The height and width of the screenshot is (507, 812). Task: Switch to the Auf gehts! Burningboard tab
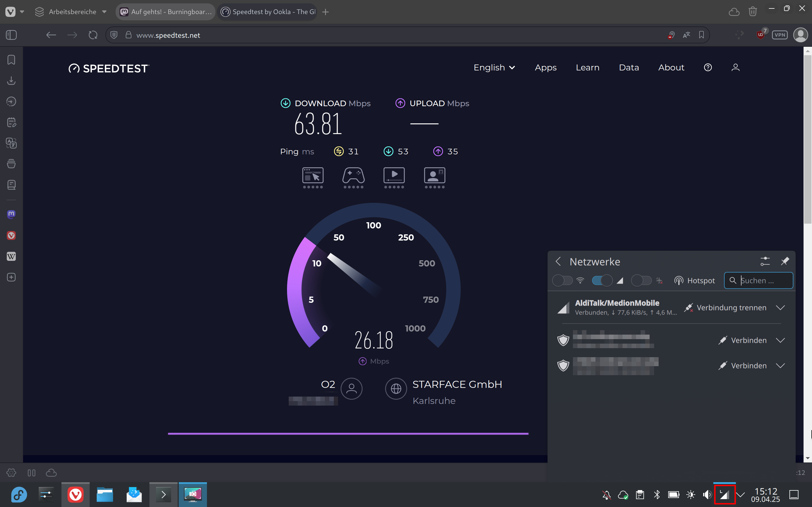click(166, 12)
